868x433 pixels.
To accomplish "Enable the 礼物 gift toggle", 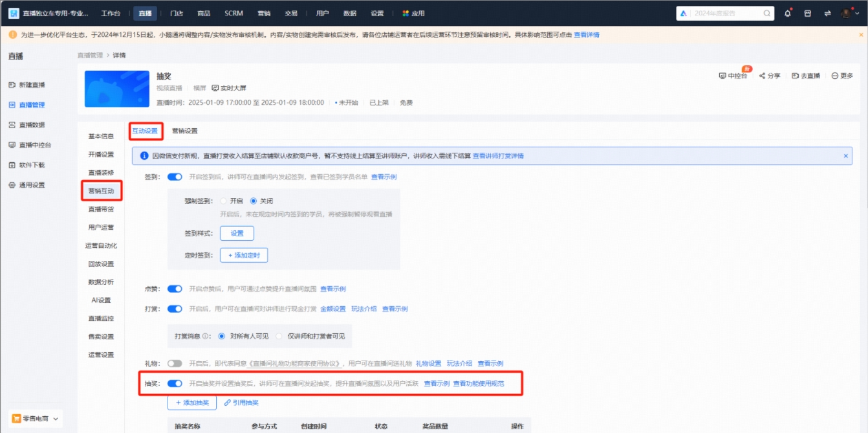I will 175,363.
